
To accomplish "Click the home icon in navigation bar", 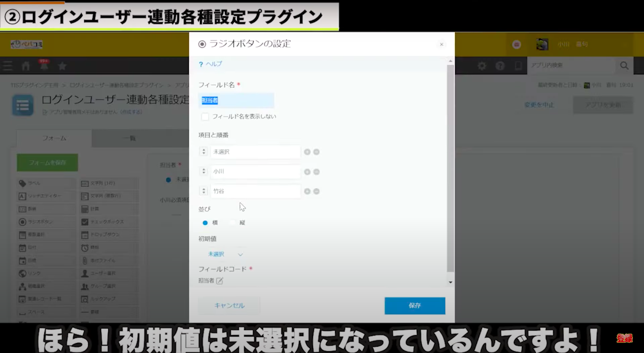I will (x=26, y=66).
